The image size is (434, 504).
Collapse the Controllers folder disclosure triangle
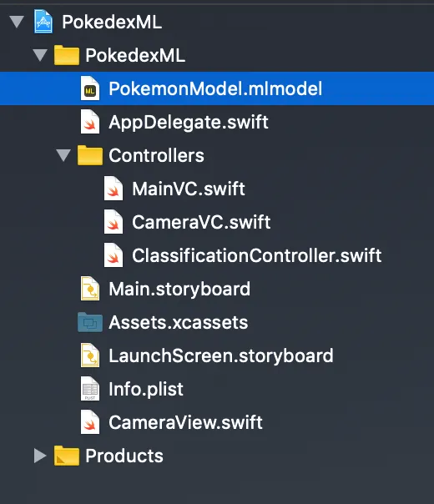point(63,155)
